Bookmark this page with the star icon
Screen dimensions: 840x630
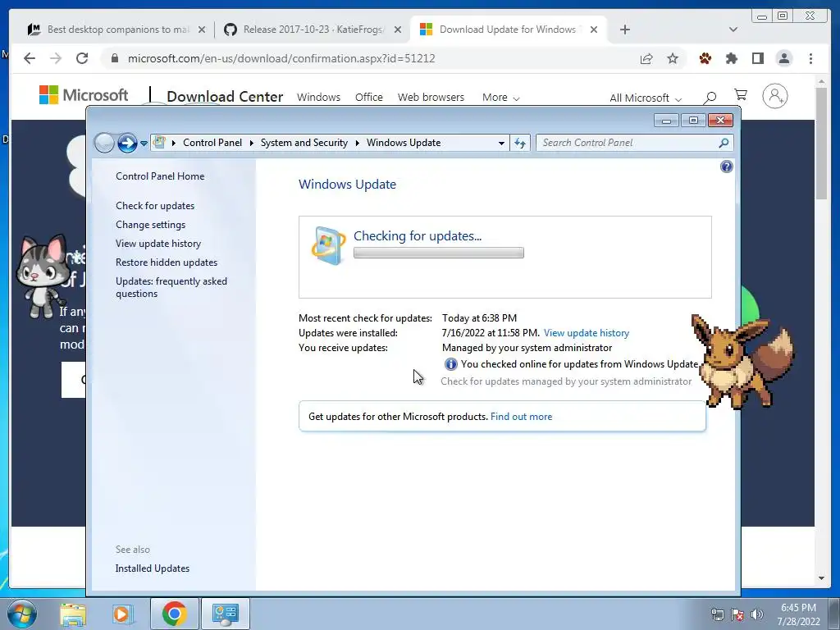pos(673,58)
